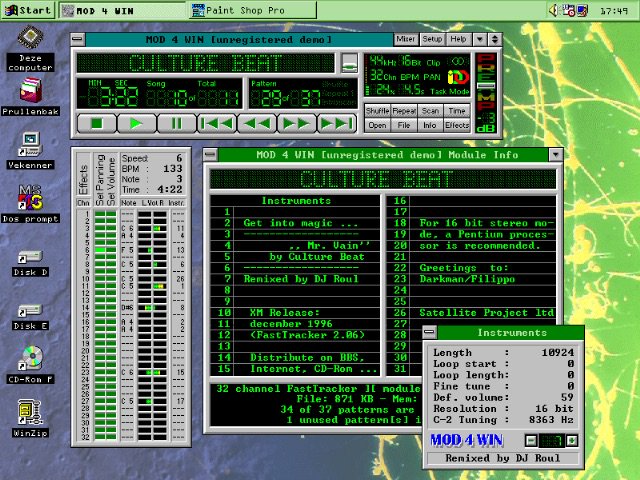Skip to next song in playlist

336,123
